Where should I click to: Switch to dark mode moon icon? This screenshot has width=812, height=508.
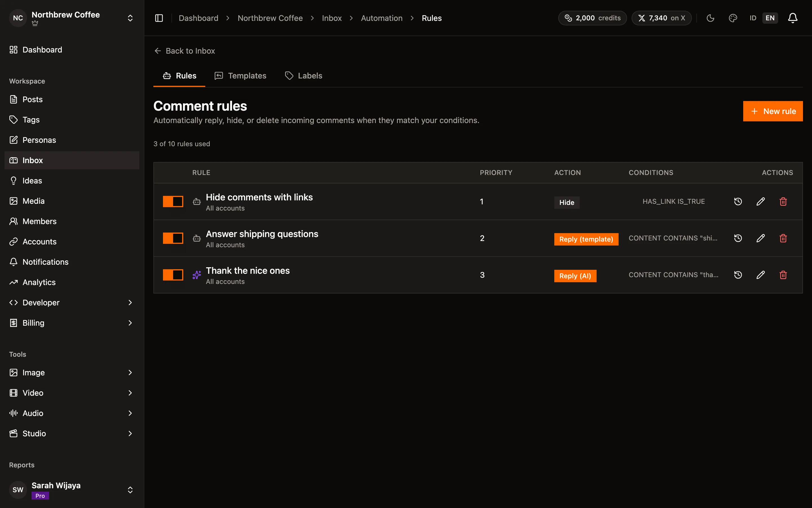(x=710, y=18)
